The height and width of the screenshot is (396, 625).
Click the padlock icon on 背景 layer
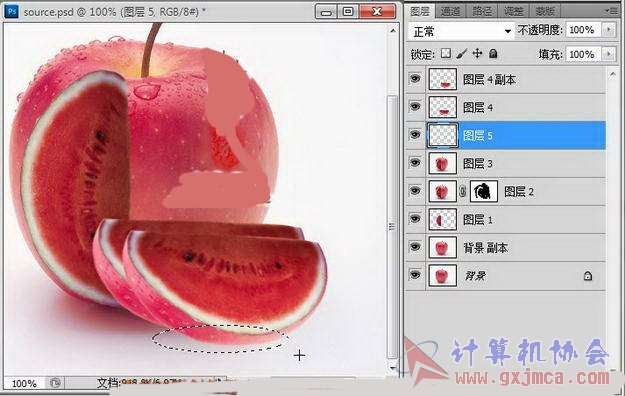pos(588,276)
